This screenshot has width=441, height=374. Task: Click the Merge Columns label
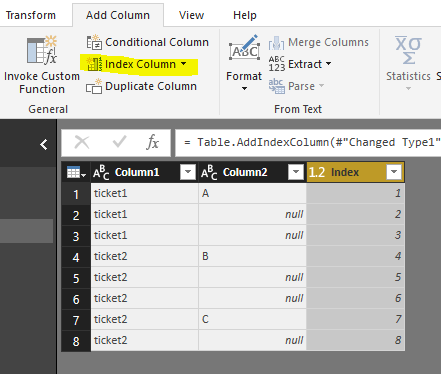328,42
